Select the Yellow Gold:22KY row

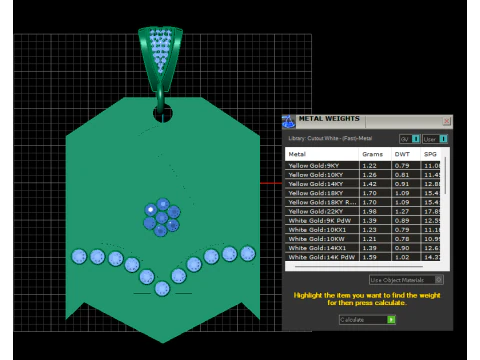pos(363,211)
